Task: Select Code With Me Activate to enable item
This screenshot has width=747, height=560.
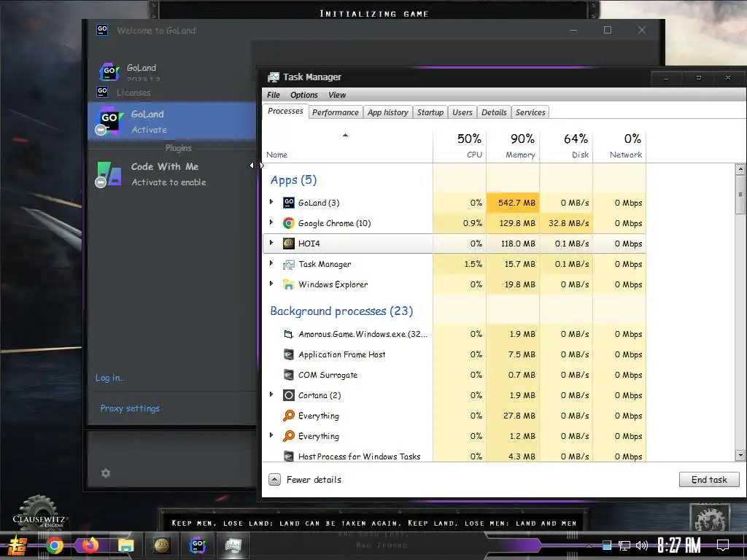Action: pyautogui.click(x=172, y=174)
